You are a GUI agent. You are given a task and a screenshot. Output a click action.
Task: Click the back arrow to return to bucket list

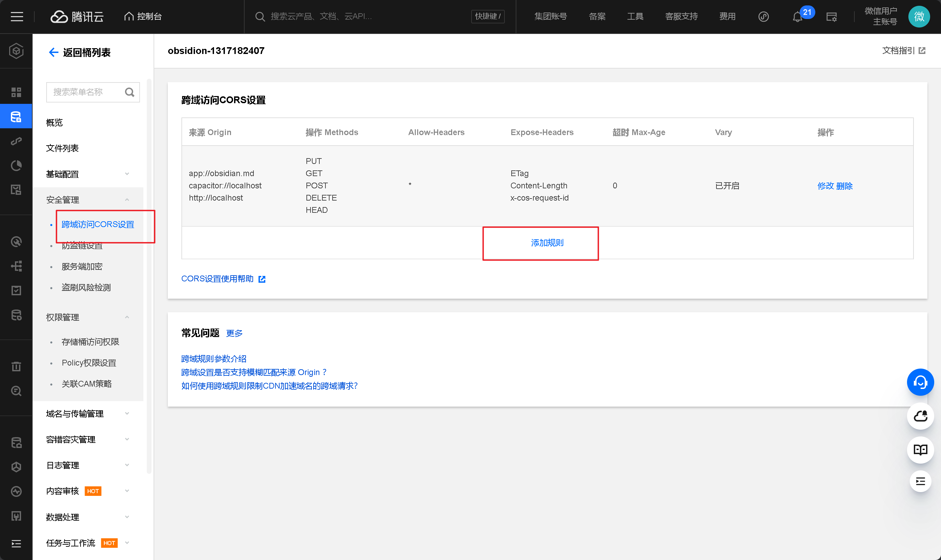pyautogui.click(x=53, y=53)
